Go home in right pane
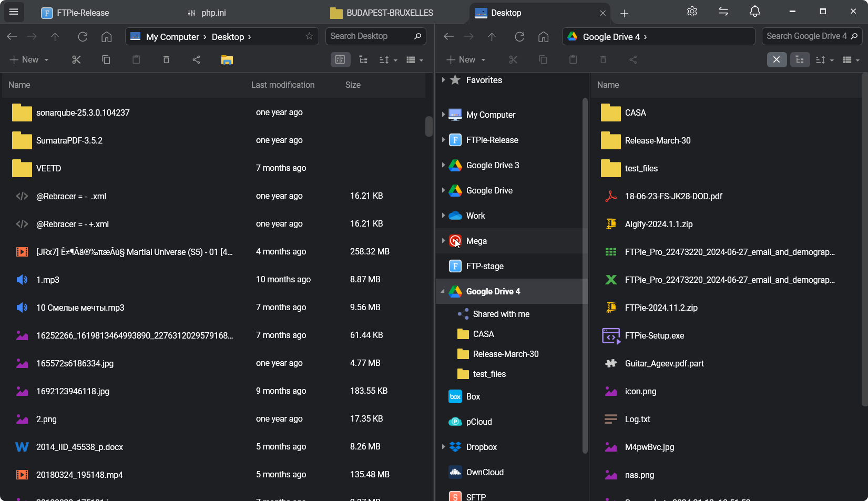 543,36
